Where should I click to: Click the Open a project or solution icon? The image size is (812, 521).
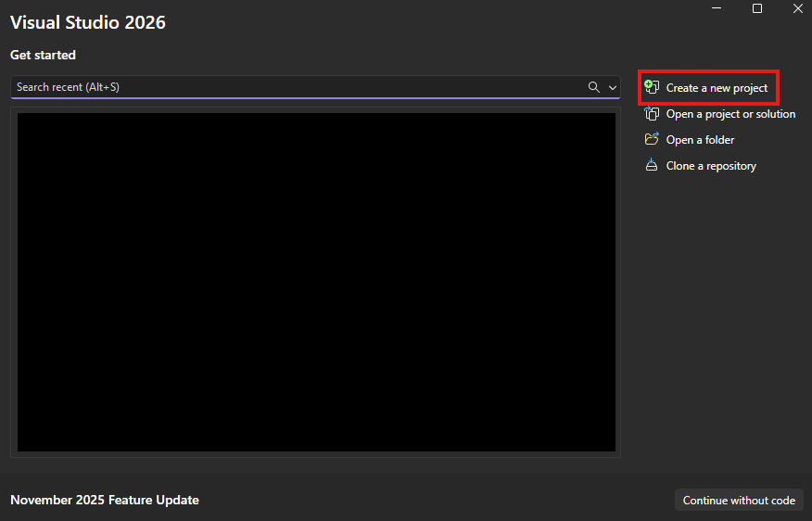(652, 114)
